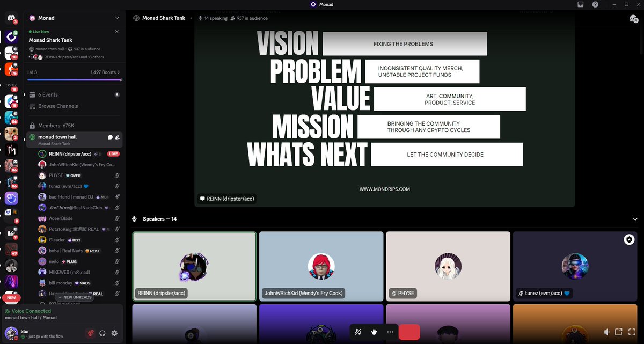The image size is (644, 344).
Task: Focus REINN (dripster/acc) speaker tile
Action: pos(194,266)
